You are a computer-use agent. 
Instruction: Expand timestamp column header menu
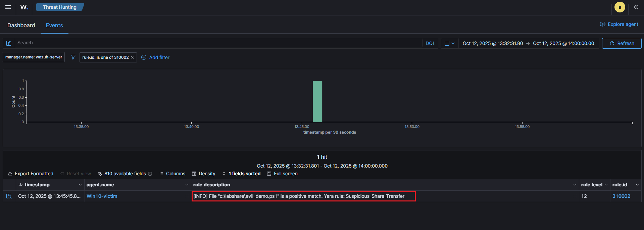click(80, 185)
